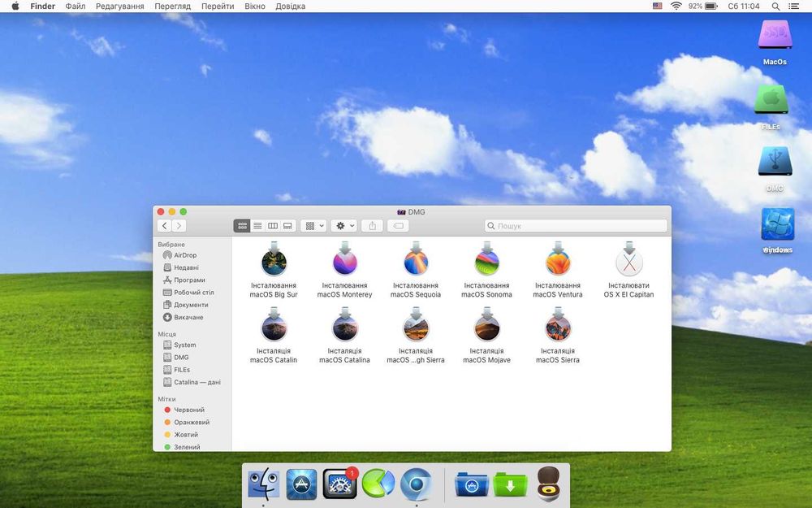Open the Перейти menu

(x=218, y=7)
